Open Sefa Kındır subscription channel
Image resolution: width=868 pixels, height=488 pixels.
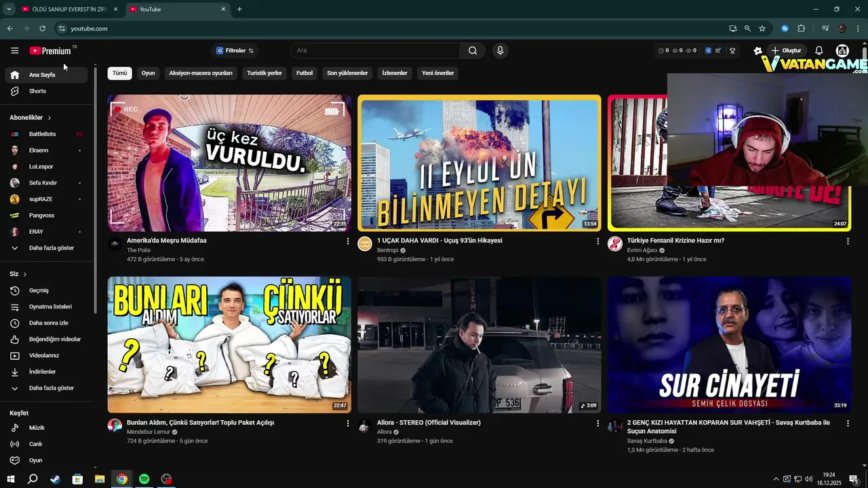(46, 183)
